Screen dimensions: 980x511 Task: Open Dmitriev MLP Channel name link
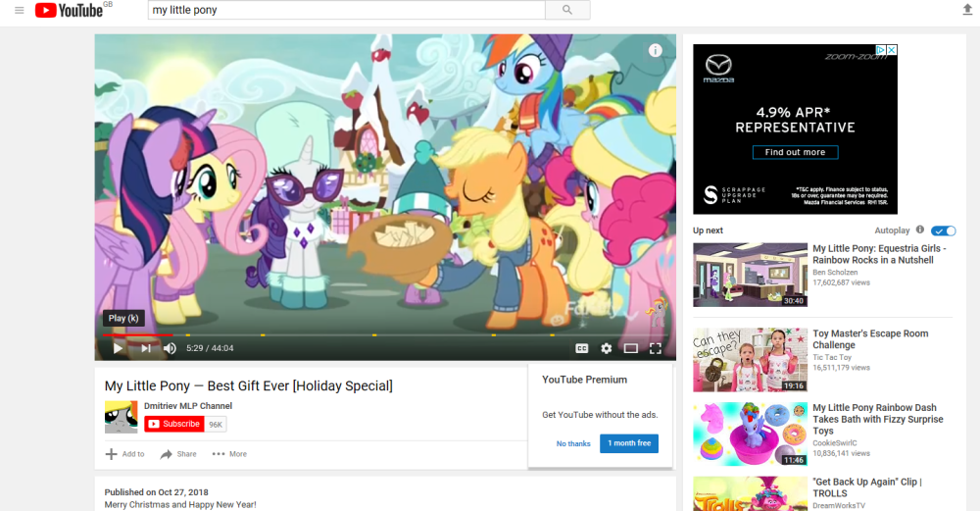pos(188,406)
